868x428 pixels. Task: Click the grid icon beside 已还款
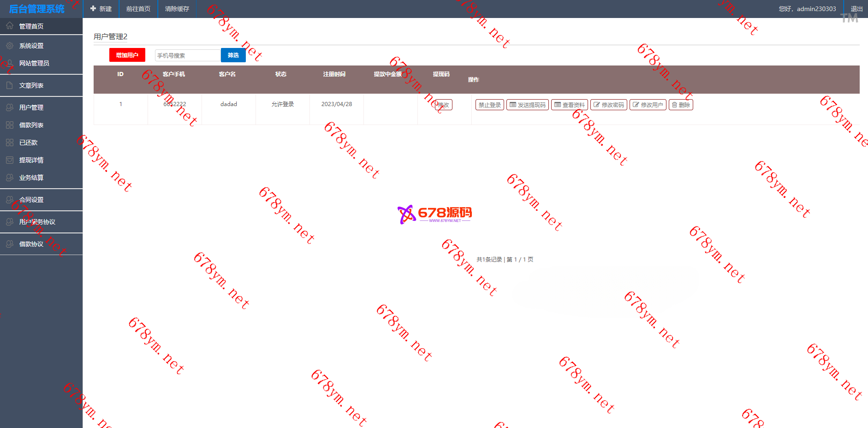click(x=10, y=143)
